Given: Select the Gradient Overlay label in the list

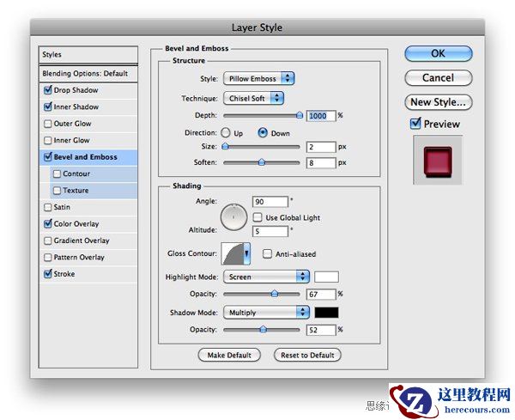Looking at the screenshot, I should click(x=82, y=240).
